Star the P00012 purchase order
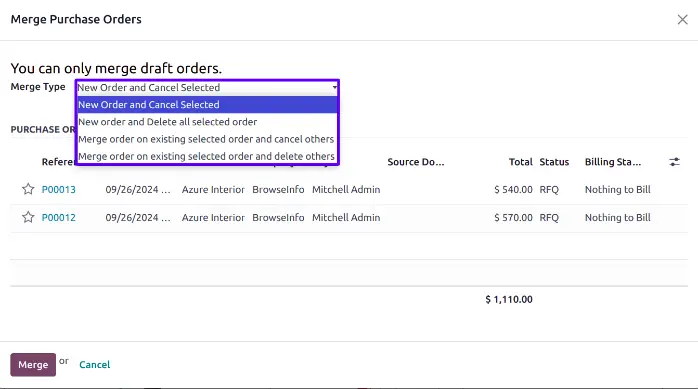This screenshot has width=698, height=389. 28,217
